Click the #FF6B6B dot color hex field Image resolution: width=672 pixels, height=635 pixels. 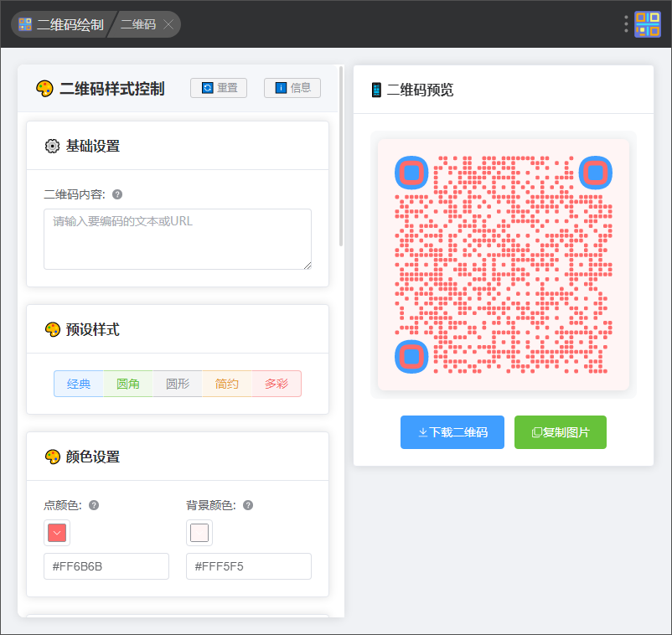[x=106, y=566]
